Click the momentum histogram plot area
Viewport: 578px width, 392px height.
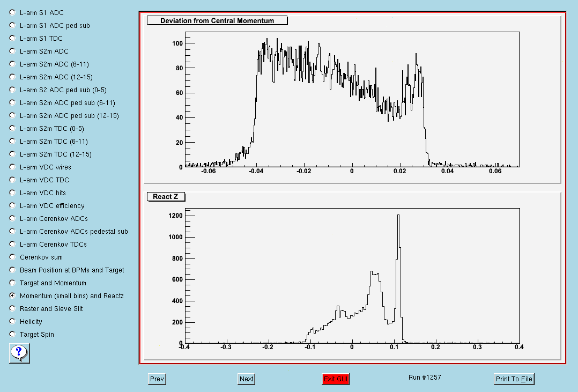pyautogui.click(x=352, y=100)
